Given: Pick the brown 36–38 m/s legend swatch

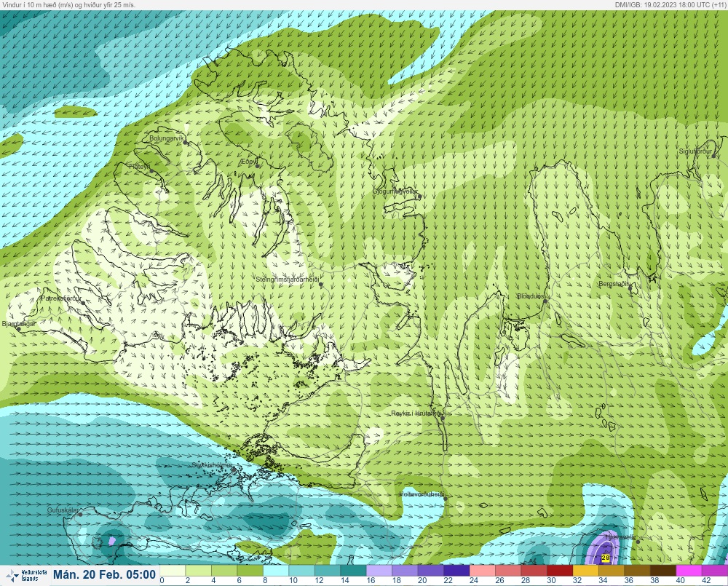Looking at the screenshot, I should pos(638,570).
